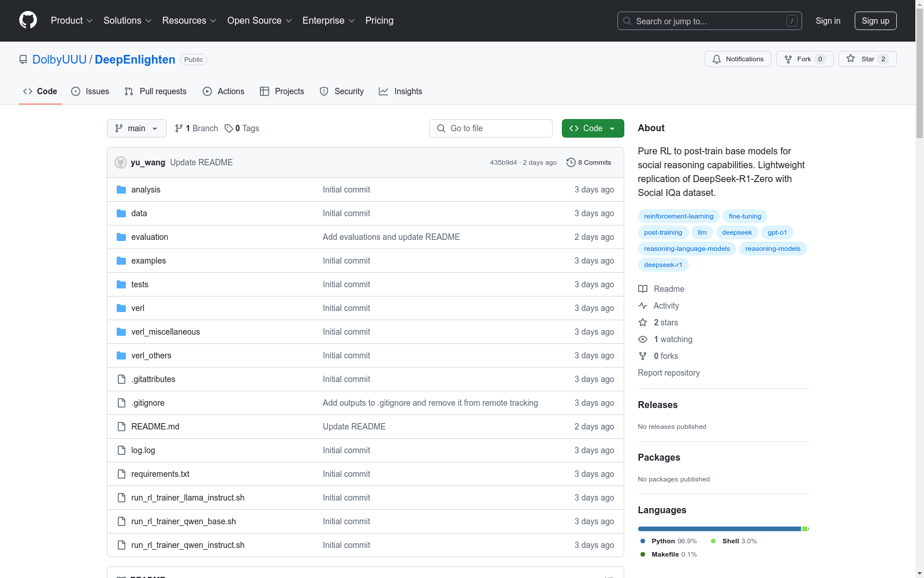Click the evaluation folder icon
Viewport: 924px width, 578px height.
tap(121, 237)
